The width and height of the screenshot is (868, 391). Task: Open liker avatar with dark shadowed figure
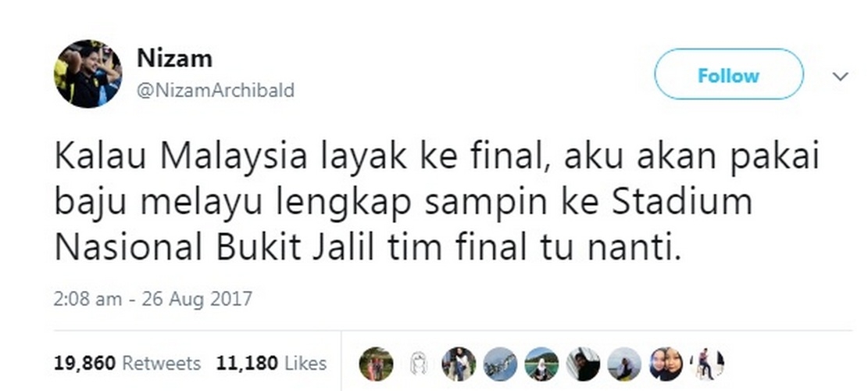point(584,364)
